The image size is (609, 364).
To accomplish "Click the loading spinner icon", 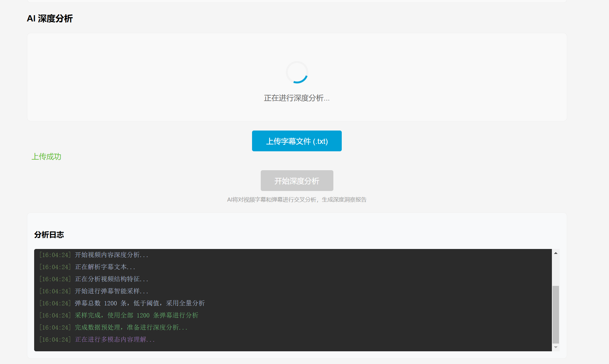I will pyautogui.click(x=297, y=73).
